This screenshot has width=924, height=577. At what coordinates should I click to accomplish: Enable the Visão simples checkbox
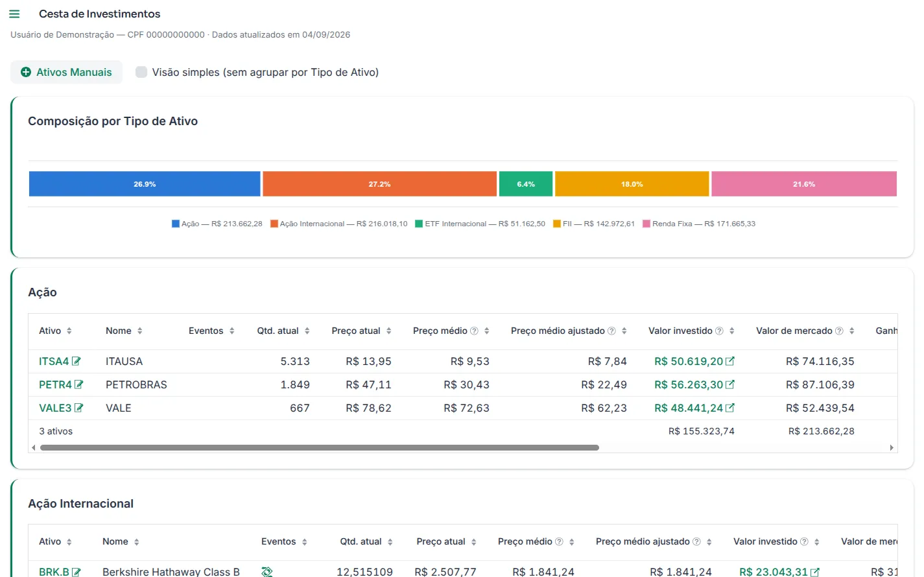click(x=141, y=72)
